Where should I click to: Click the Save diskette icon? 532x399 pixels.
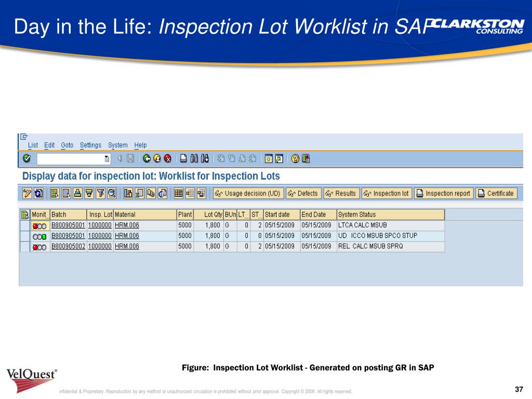coord(130,158)
